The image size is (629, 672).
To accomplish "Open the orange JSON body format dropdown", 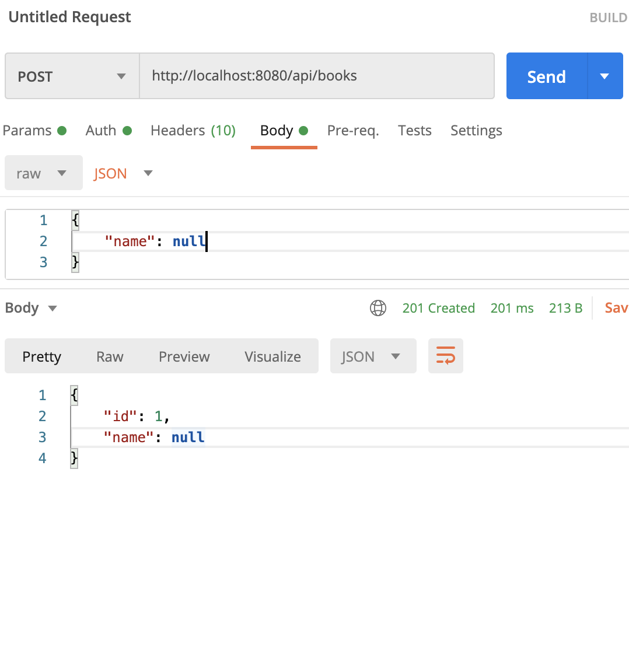I will pos(124,173).
